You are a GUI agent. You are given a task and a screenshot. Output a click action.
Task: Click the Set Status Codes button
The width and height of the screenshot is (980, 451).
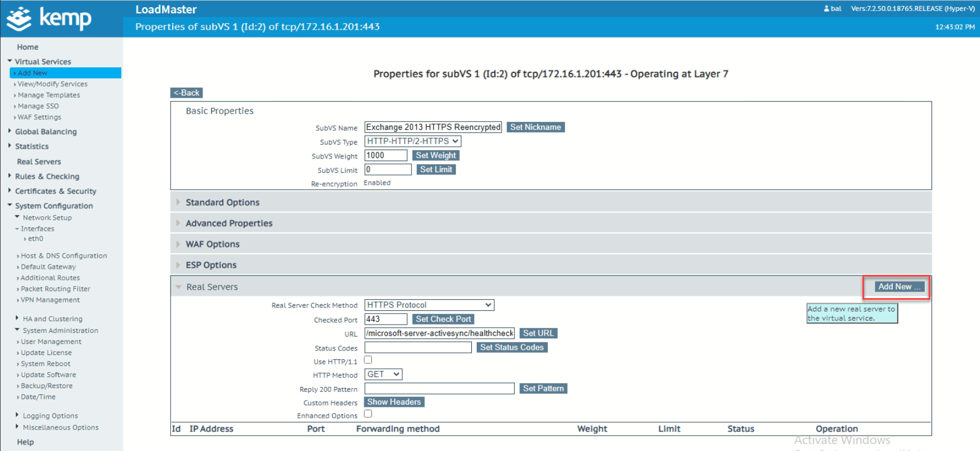click(x=512, y=347)
